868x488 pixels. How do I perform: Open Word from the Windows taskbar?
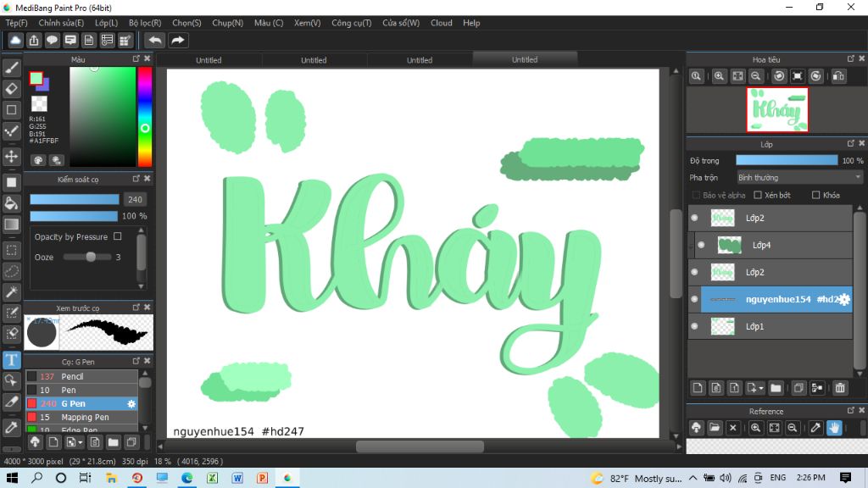pyautogui.click(x=237, y=478)
